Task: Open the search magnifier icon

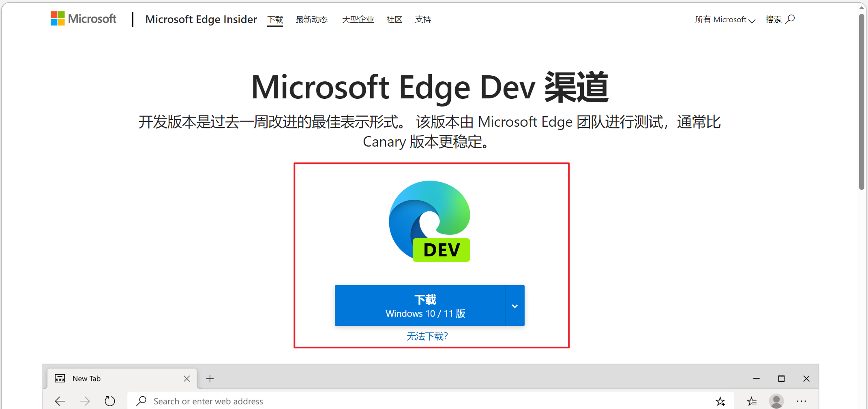Action: coord(790,19)
